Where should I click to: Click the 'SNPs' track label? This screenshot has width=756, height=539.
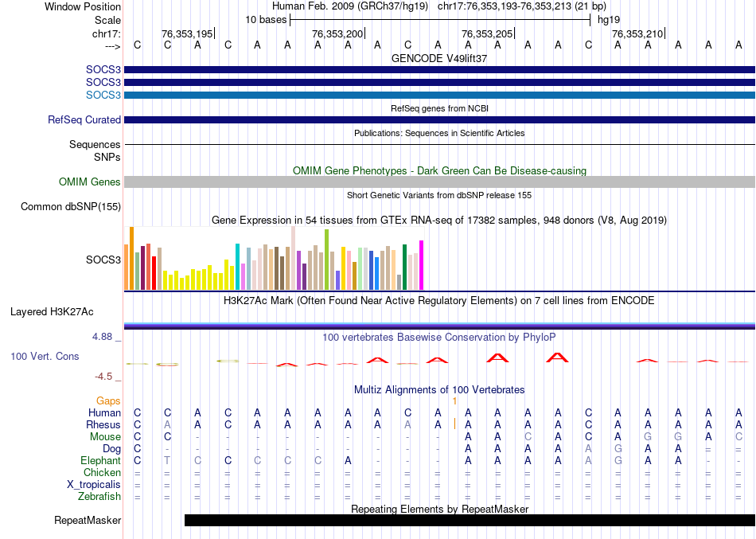point(107,157)
